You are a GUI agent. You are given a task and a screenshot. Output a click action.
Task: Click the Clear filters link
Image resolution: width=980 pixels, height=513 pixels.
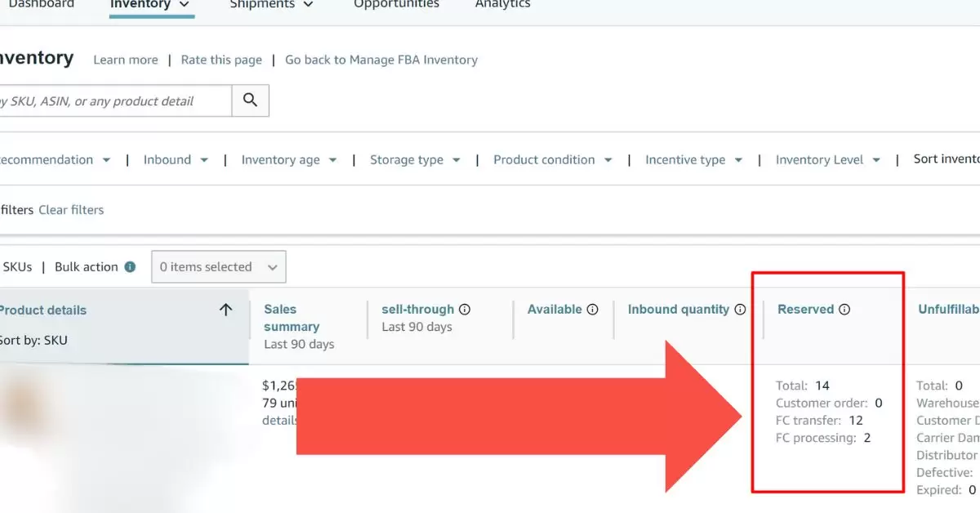click(71, 210)
